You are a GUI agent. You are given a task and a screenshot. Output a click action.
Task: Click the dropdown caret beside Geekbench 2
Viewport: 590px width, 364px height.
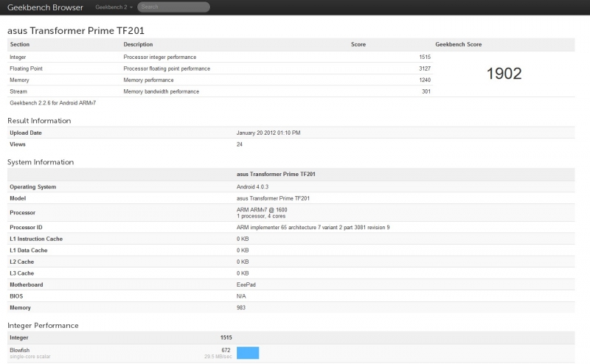129,7
